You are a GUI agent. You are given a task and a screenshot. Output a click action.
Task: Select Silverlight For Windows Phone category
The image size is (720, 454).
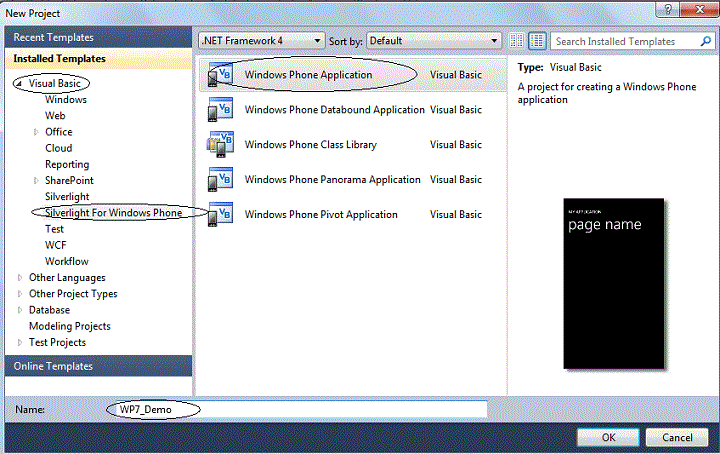(113, 213)
